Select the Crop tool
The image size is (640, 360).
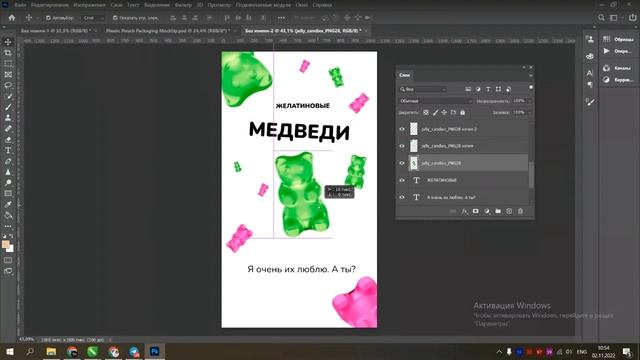tap(8, 53)
